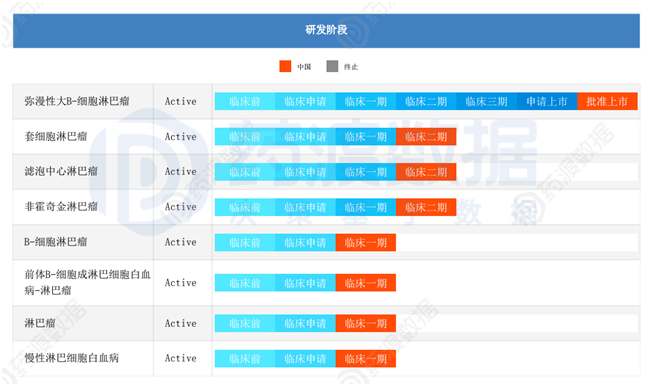
Task: Click 临床三期 stage for 弥漫性大B-细胞淋巴瘤
Action: pyautogui.click(x=486, y=101)
